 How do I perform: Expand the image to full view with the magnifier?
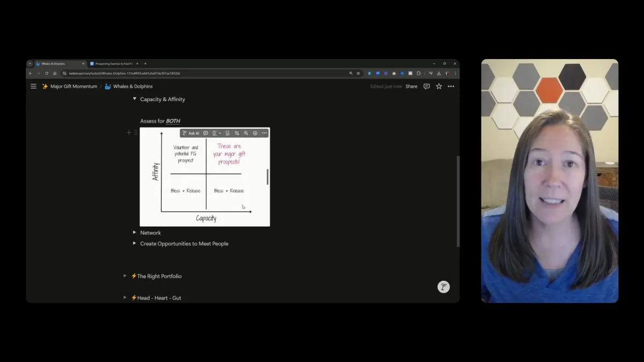(246, 133)
